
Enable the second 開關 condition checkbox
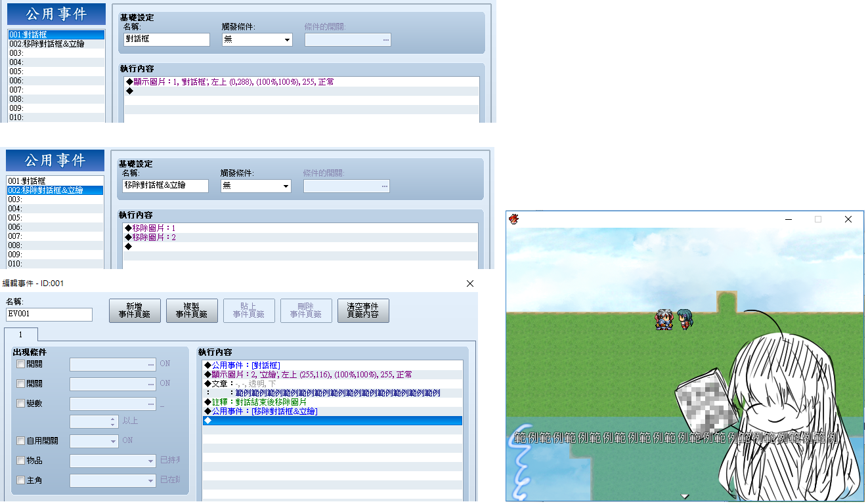coord(21,384)
